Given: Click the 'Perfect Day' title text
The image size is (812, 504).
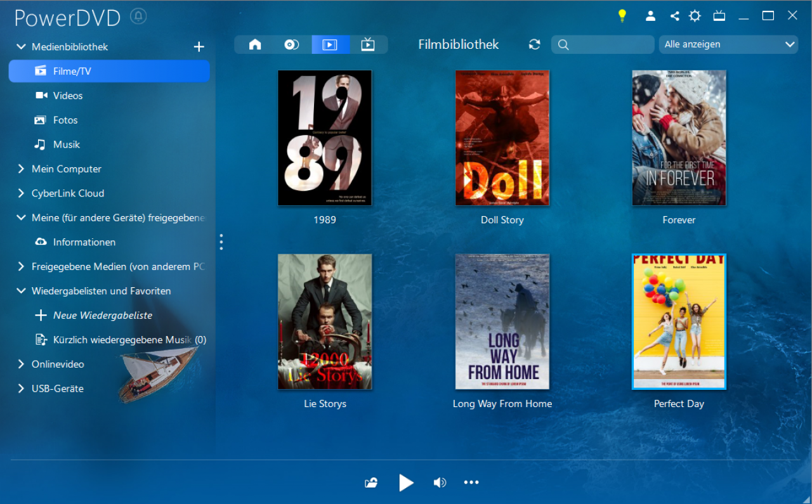Looking at the screenshot, I should (x=679, y=404).
